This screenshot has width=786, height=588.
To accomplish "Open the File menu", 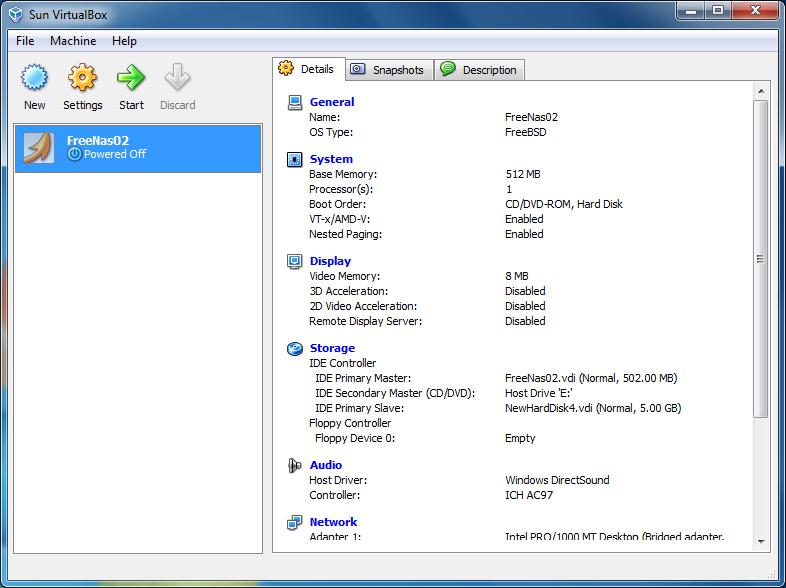I will pyautogui.click(x=25, y=41).
